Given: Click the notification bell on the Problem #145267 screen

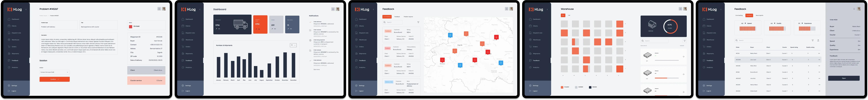Looking at the screenshot, I should [159, 9].
